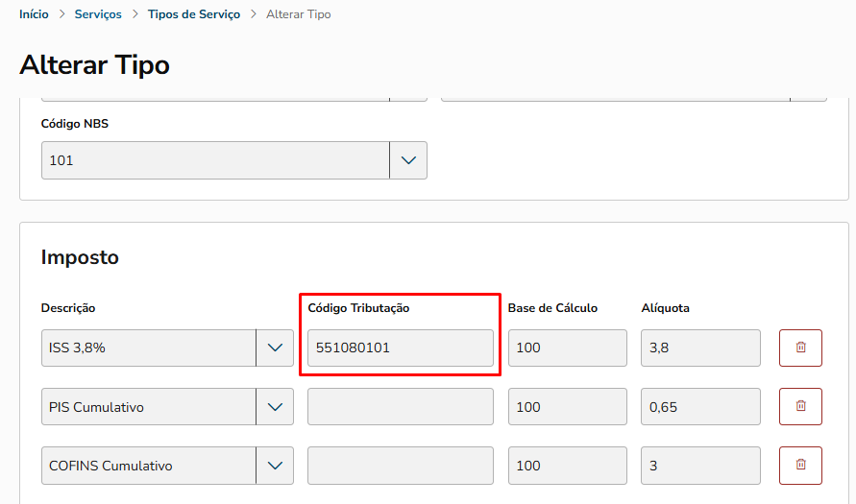Screen dimensions: 856x504
Task: Click Base de Cálculo for COFINS Cumulativo
Action: point(567,465)
